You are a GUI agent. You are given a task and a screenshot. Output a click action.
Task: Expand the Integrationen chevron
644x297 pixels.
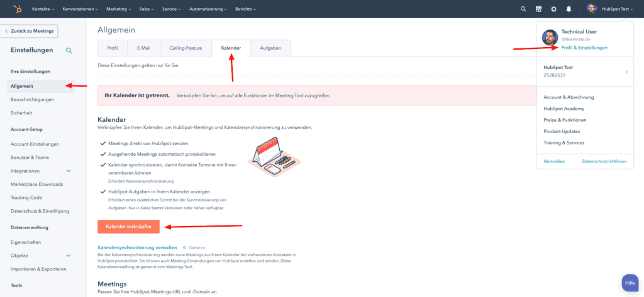coord(69,171)
